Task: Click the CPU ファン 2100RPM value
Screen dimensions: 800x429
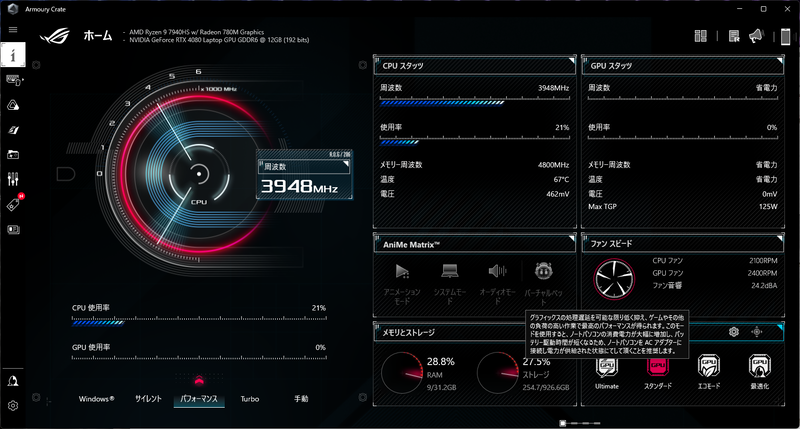Action: [763, 261]
